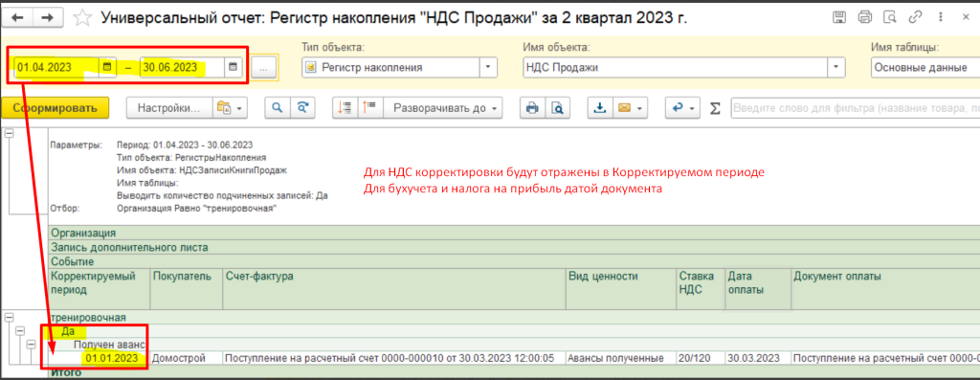Click the end date field 30.06.2023
This screenshot has width=980, height=380.
click(183, 67)
